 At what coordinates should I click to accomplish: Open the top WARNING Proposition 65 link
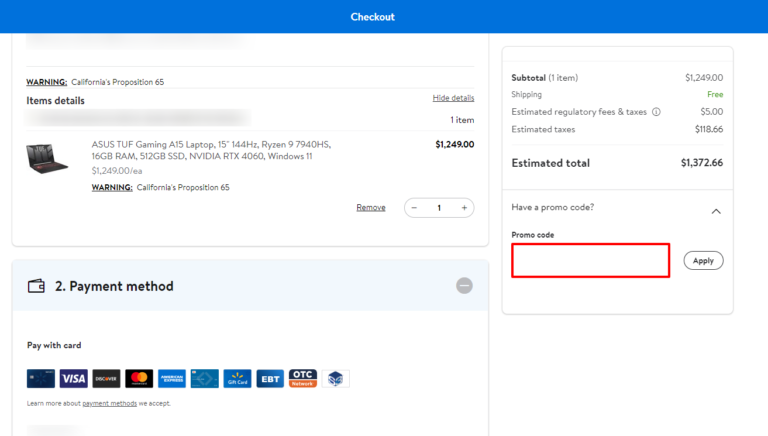point(47,82)
